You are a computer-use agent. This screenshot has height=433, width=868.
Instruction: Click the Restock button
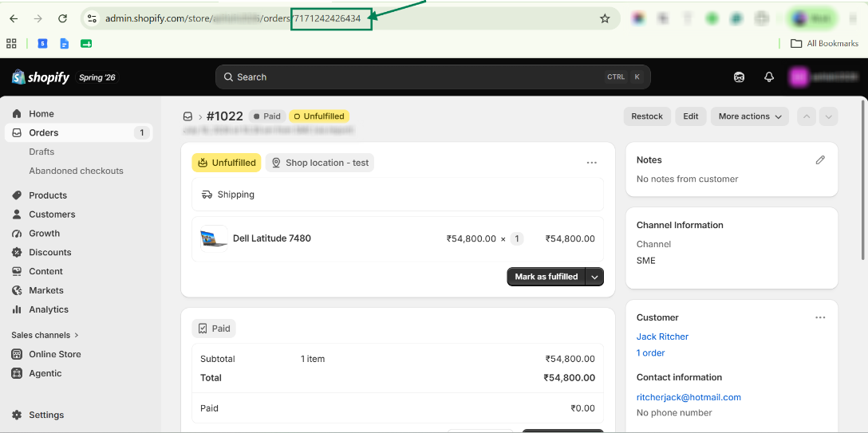click(x=647, y=116)
